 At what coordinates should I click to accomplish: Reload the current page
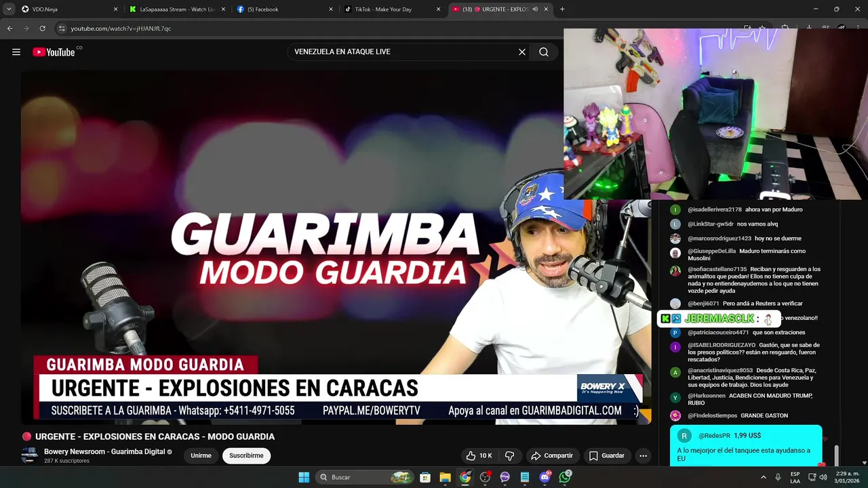(42, 28)
